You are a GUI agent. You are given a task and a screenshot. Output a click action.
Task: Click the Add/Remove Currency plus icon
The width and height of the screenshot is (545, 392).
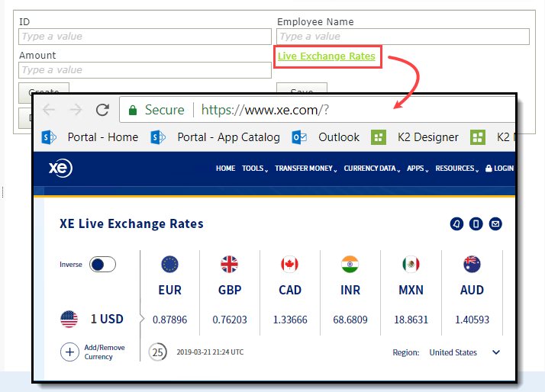(x=69, y=352)
